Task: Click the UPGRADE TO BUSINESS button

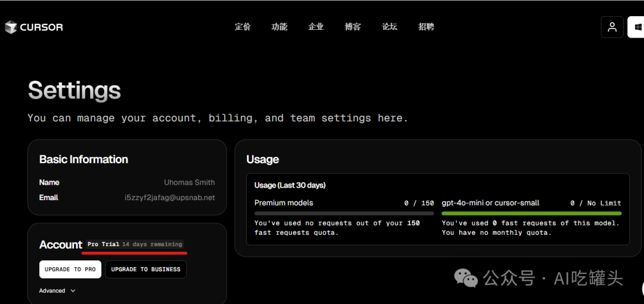Action: point(146,269)
